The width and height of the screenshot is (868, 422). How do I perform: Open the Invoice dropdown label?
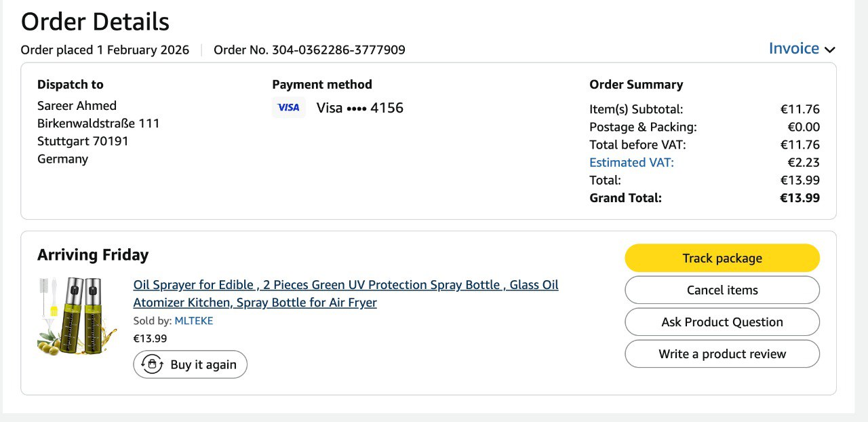[793, 49]
